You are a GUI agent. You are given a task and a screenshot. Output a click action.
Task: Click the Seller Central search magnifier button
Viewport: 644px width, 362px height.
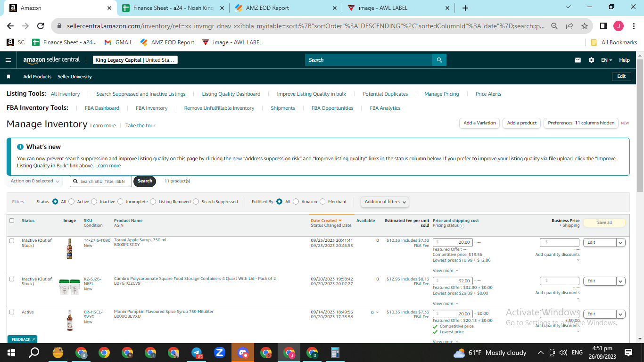click(439, 60)
